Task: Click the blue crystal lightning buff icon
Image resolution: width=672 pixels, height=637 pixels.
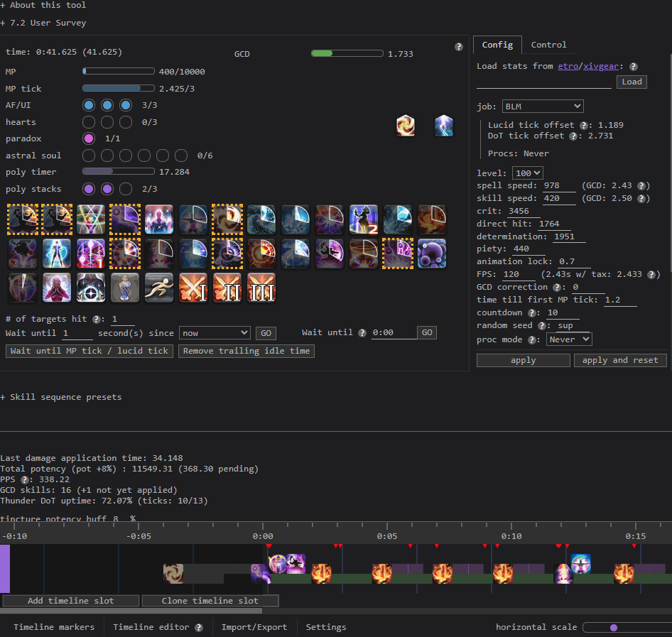Action: click(444, 126)
